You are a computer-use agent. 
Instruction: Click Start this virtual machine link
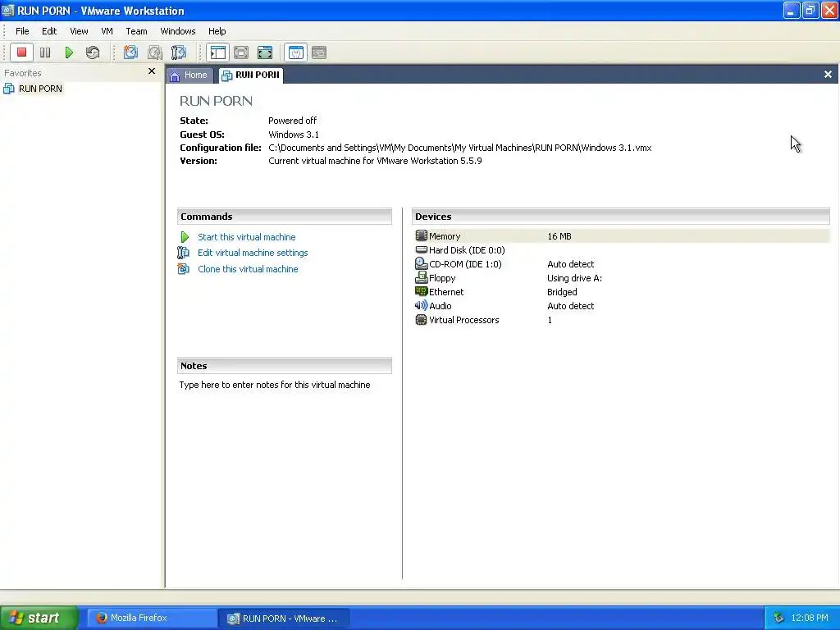pyautogui.click(x=246, y=237)
